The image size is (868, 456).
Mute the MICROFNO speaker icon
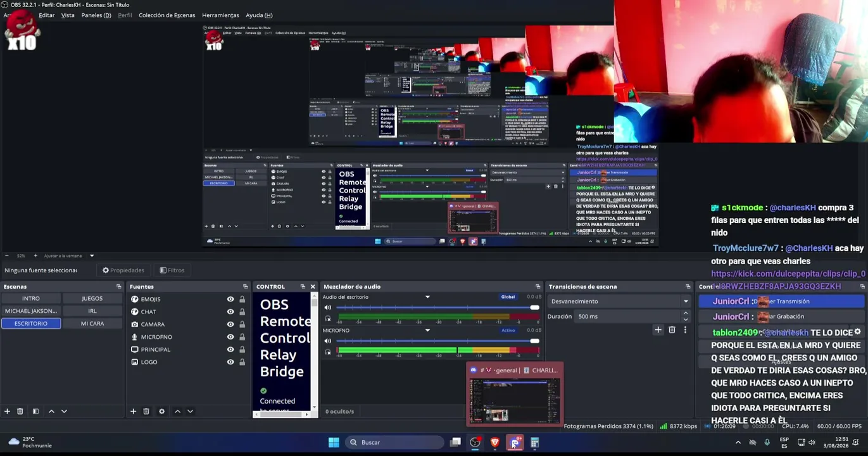(327, 341)
